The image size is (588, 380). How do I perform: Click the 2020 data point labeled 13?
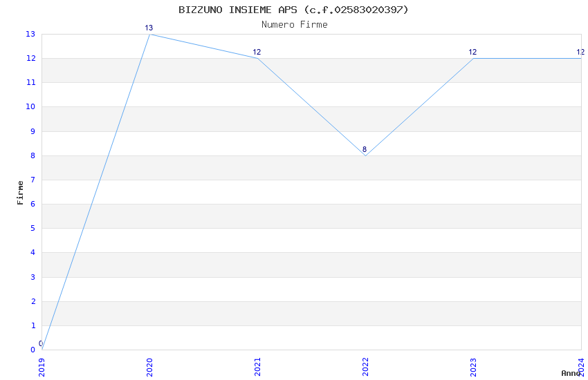click(149, 35)
